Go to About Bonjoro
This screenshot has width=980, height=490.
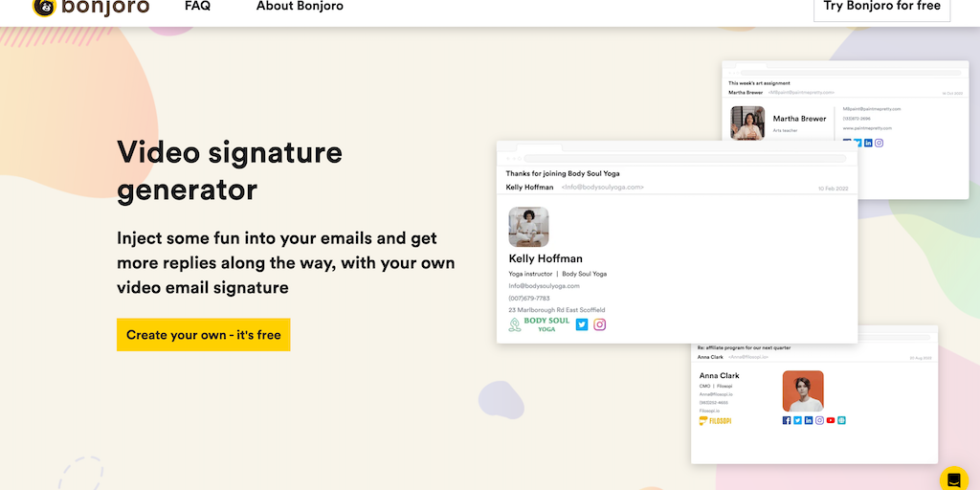pyautogui.click(x=300, y=7)
